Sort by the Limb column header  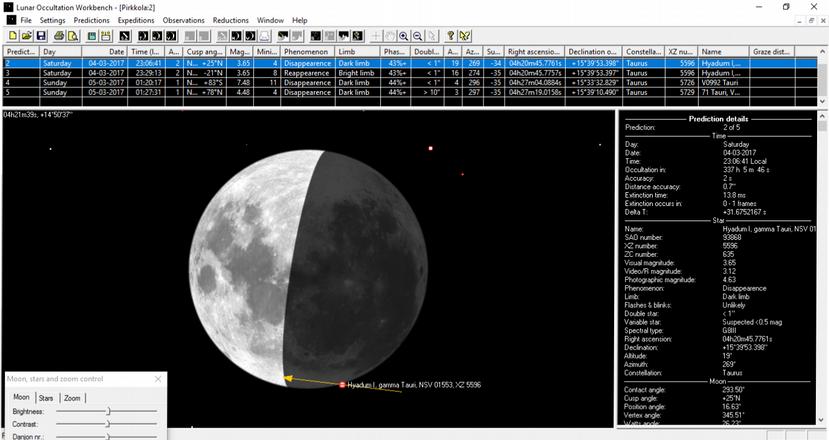click(x=358, y=51)
